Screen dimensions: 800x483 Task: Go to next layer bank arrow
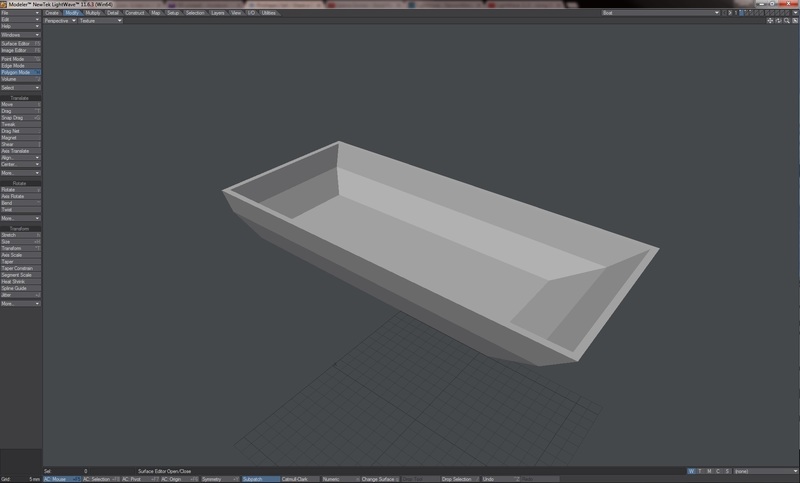(x=730, y=13)
